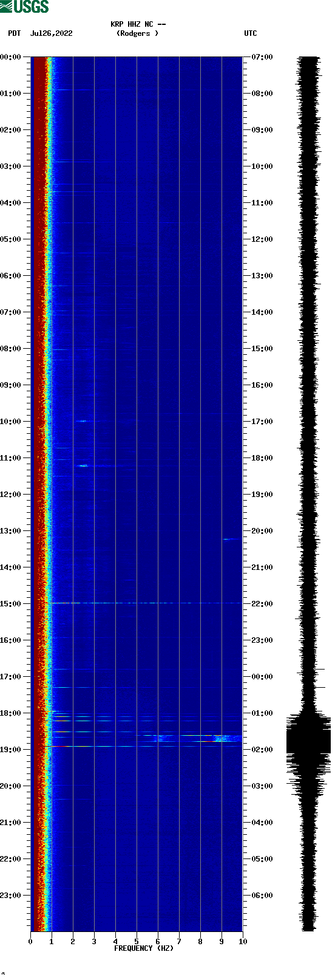Viewport: 335px width, 980px height.
Task: Click the 'FREQUENCY (HZ)' axis label
Action: coord(144,948)
